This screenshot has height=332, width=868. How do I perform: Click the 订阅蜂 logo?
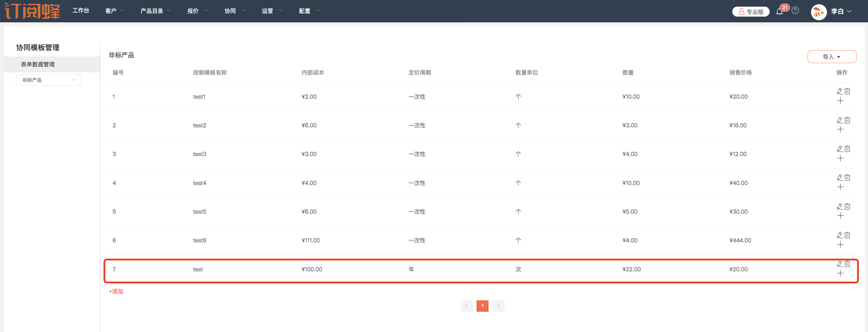tap(32, 11)
